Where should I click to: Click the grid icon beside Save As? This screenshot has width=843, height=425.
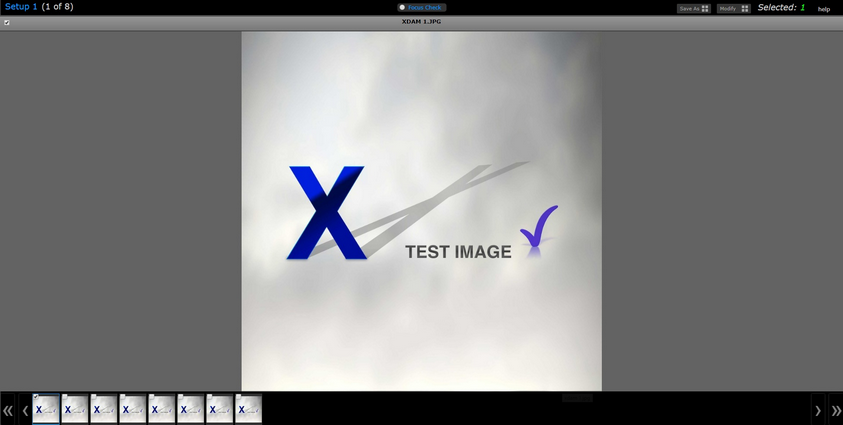(705, 8)
